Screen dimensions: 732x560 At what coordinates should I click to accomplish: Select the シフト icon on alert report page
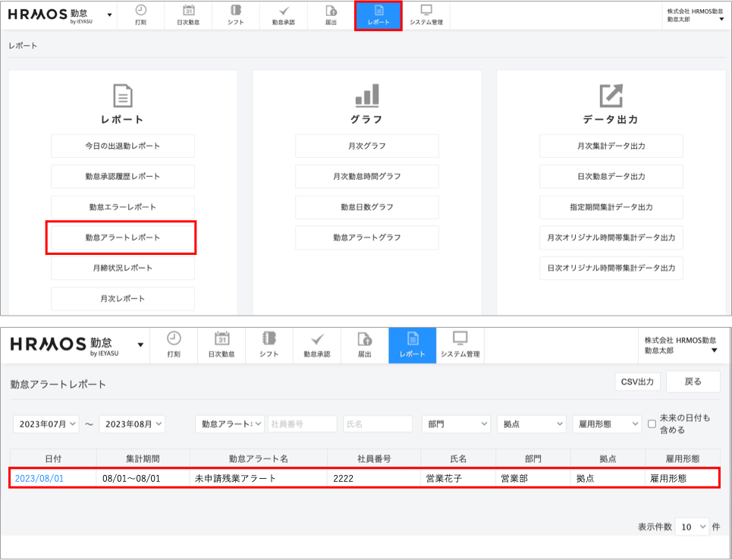click(x=269, y=339)
